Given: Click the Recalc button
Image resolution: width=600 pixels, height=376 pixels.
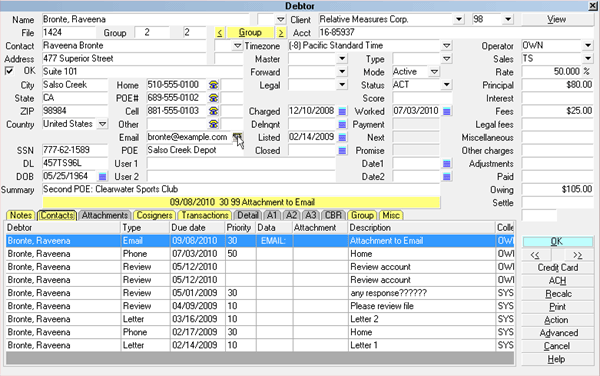Looking at the screenshot, I should click(x=558, y=294).
